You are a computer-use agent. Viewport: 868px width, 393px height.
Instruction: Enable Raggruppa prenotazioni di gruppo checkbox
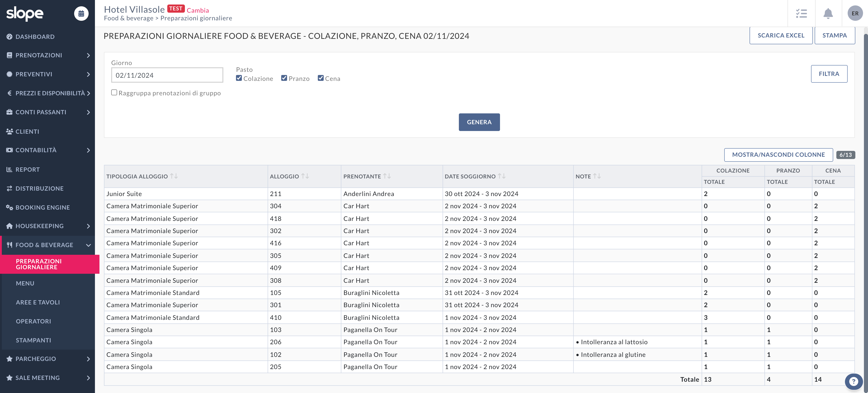114,93
